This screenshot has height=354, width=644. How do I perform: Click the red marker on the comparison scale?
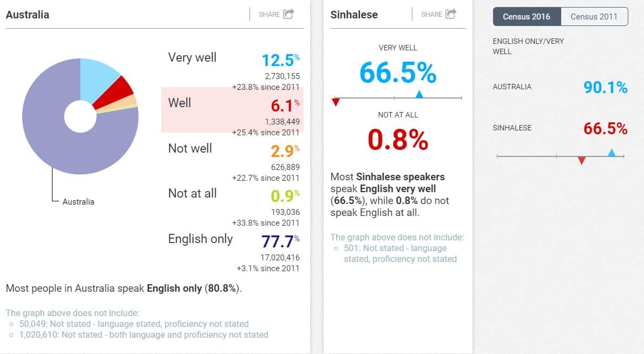582,160
